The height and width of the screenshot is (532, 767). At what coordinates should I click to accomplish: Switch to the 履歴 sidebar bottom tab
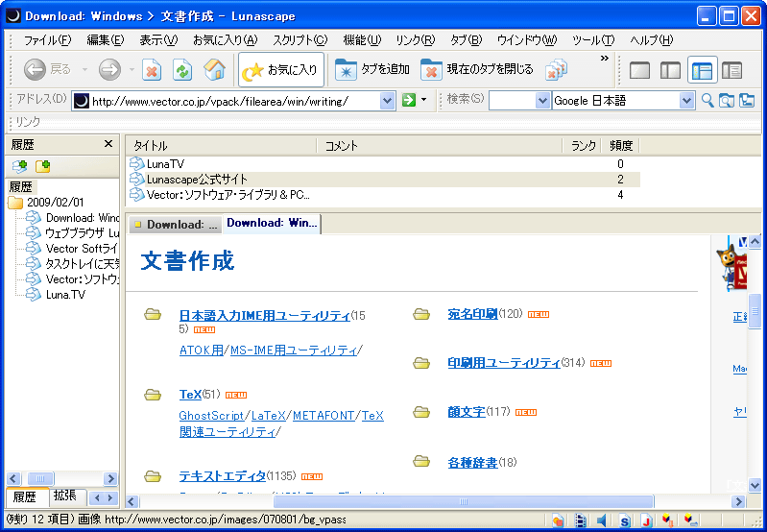point(27,496)
